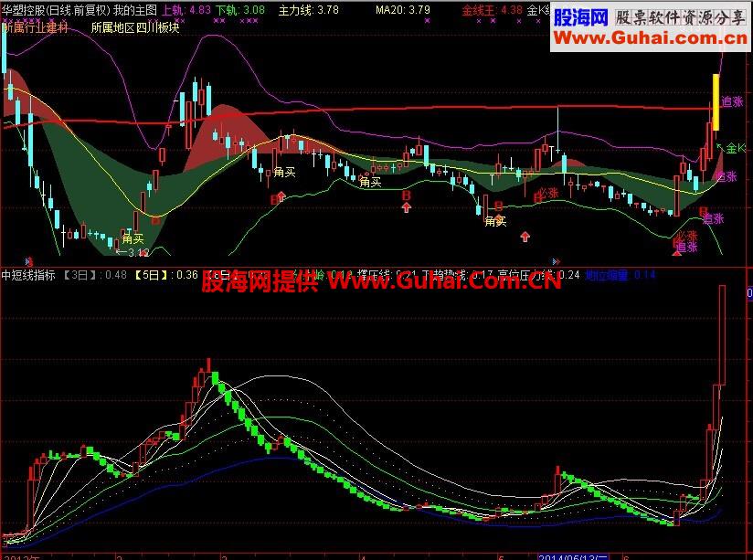Viewport: 753px width, 560px height.
Task: Click the 下轨: 3.08 readout
Action: [240, 10]
